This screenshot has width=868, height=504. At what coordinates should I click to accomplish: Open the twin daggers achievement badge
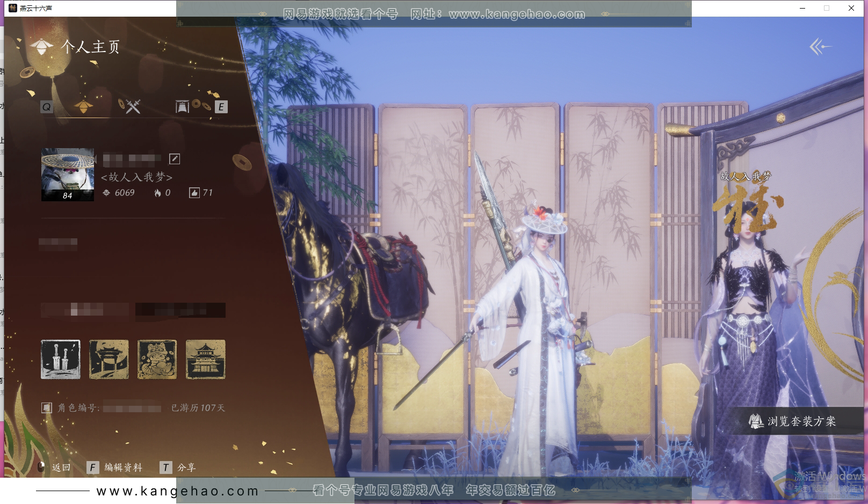click(x=61, y=359)
